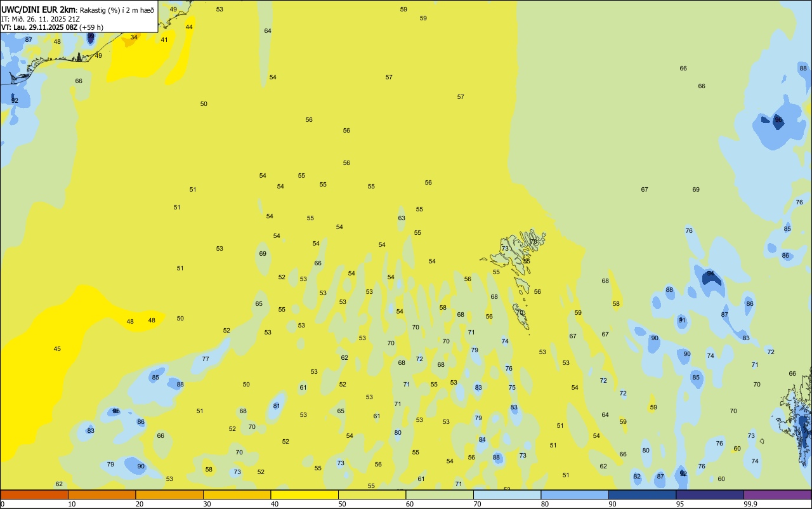This screenshot has width=812, height=509.
Task: Pick the 60–70 pale green legend swatch
Action: 440,494
